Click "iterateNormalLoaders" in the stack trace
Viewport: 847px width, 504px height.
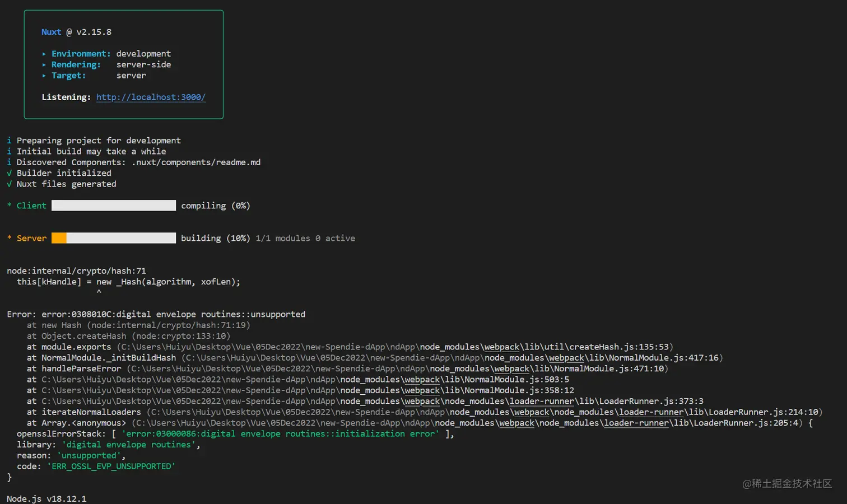click(91, 412)
